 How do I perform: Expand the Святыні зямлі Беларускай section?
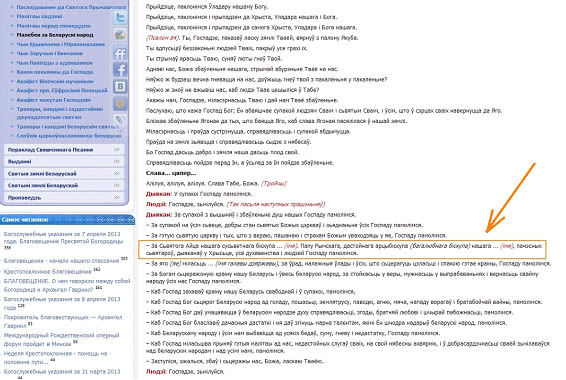(64, 185)
